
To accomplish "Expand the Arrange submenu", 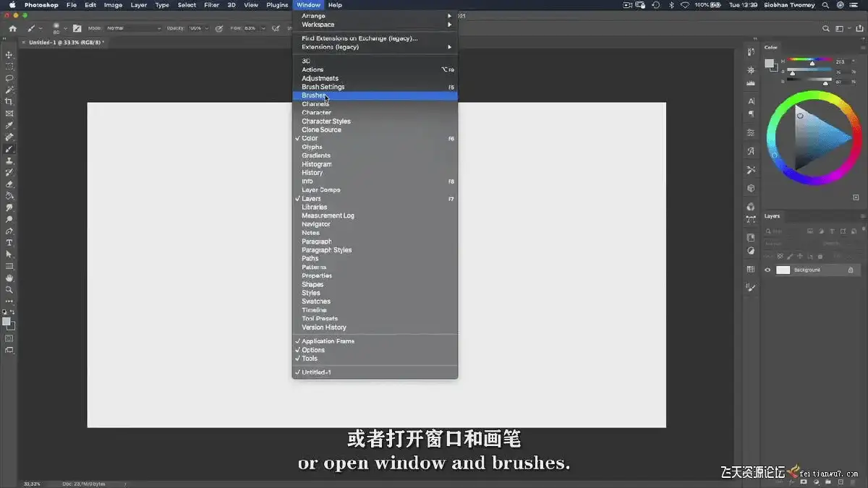I will [375, 16].
